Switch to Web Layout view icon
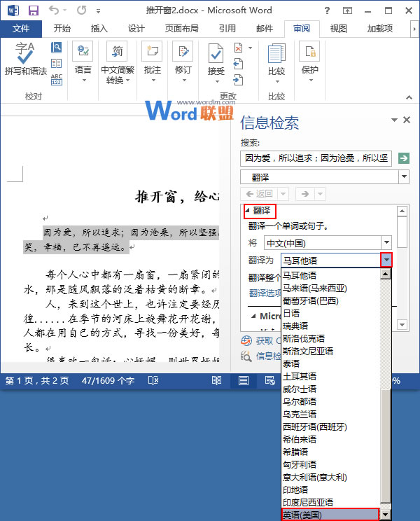 click(269, 380)
